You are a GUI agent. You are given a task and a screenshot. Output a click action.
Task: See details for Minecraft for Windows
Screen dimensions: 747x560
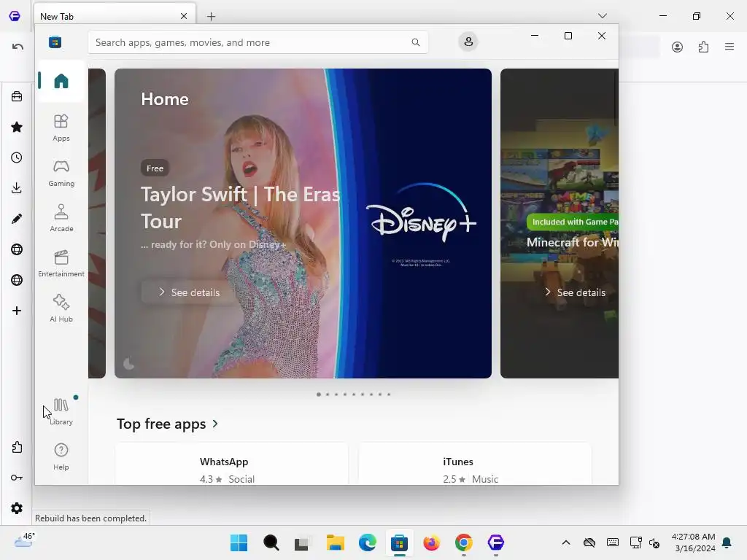575,292
